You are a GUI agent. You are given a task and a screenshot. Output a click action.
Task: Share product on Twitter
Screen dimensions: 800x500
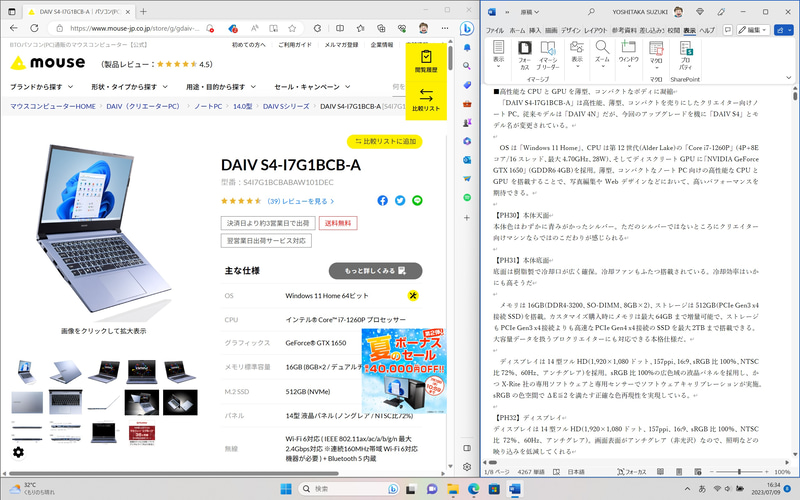pos(400,201)
